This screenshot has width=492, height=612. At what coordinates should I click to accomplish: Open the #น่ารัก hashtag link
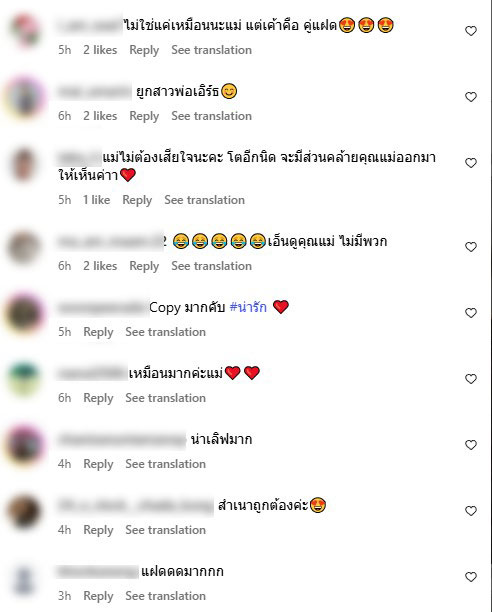coord(248,307)
